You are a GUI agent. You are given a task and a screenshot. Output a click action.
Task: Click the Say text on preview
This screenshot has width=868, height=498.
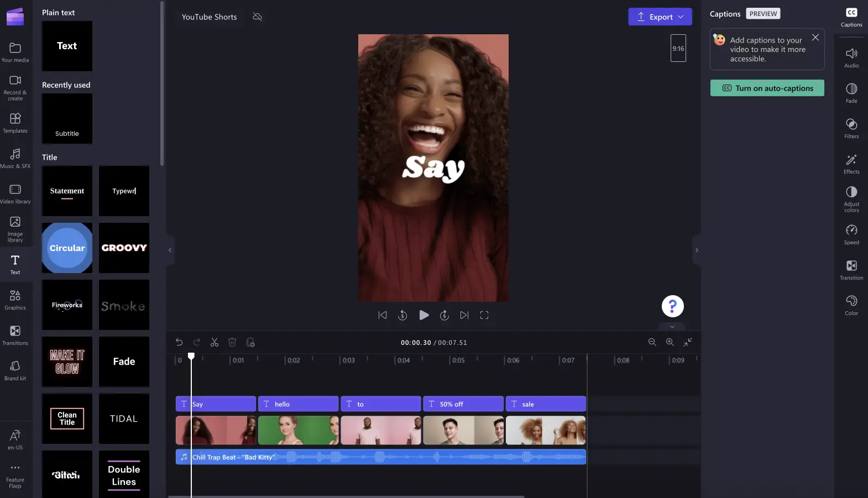(433, 168)
